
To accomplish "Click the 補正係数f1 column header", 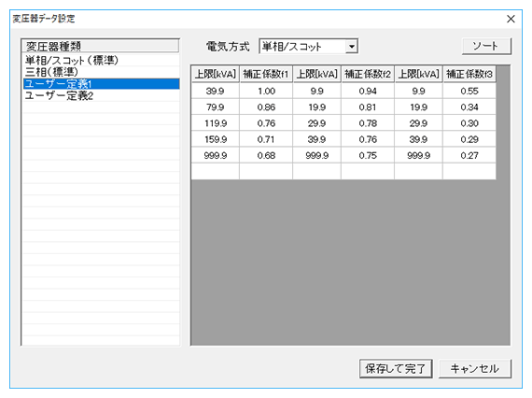I will pos(266,74).
